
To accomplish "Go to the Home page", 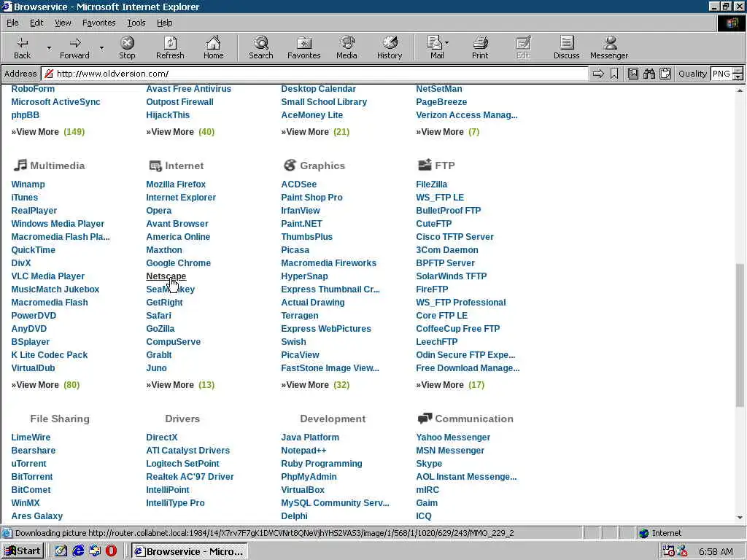I will coord(213,47).
